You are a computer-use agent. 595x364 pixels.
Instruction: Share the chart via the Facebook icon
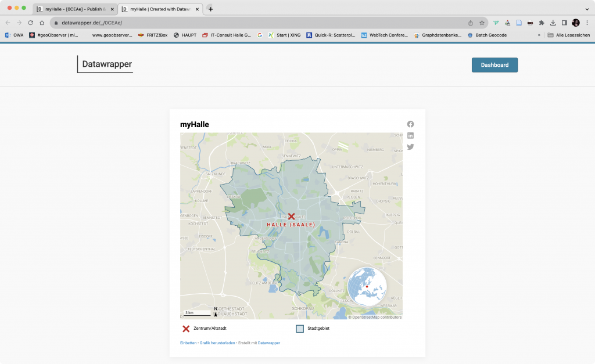pos(410,124)
